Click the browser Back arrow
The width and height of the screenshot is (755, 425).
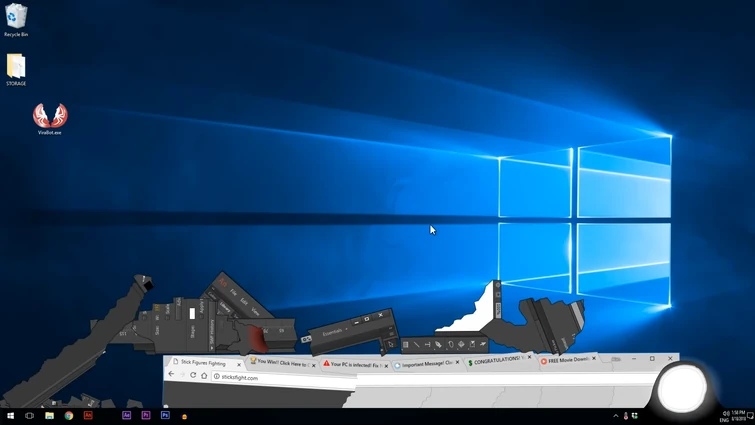pos(171,374)
